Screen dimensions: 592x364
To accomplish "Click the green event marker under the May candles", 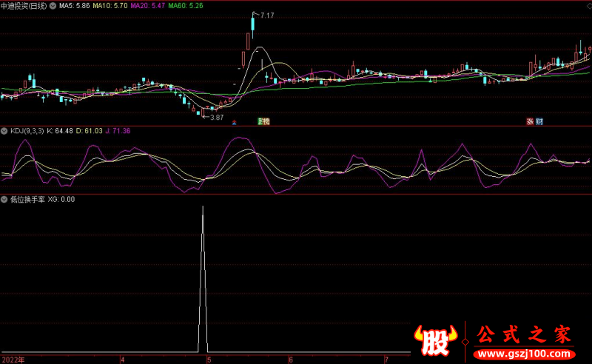I will tap(263, 121).
